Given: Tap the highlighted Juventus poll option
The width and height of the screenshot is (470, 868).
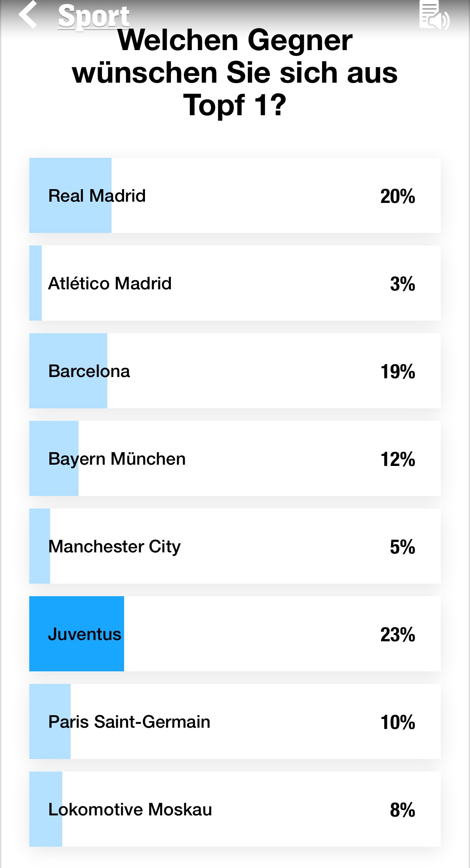Looking at the screenshot, I should point(235,634).
